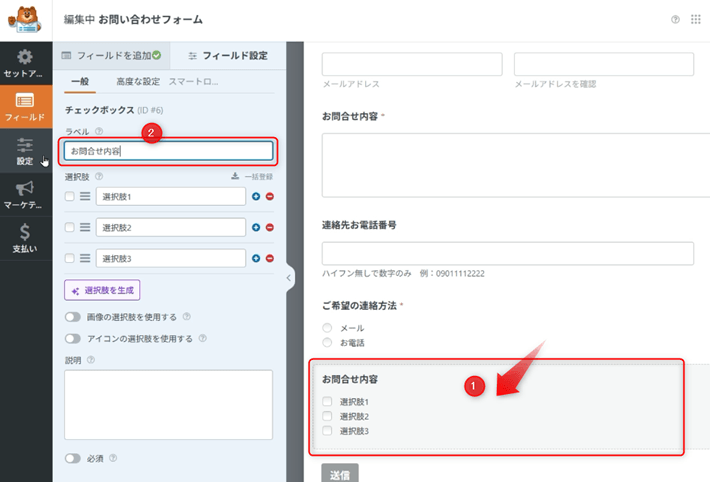Toggle 画像の選択肢を使用する switch
Screen dimensions: 710x482
tap(72, 317)
